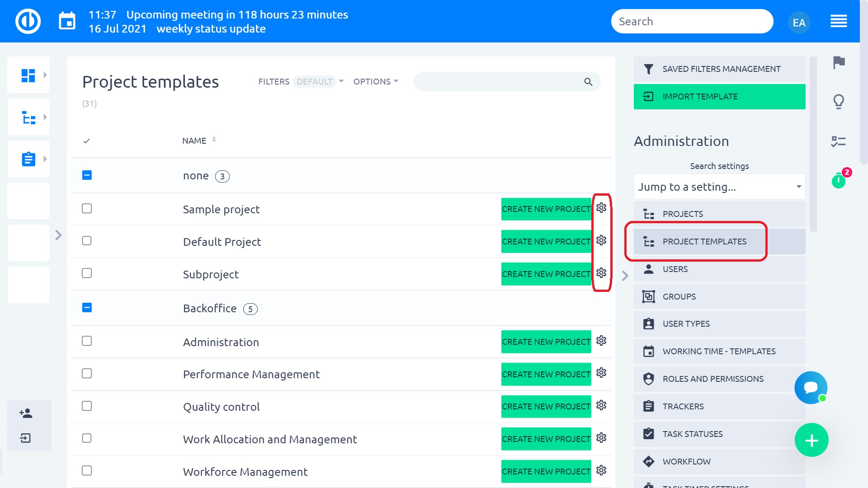Open TASK STATUSES menu item
Image resolution: width=868 pixels, height=488 pixels.
coord(719,434)
